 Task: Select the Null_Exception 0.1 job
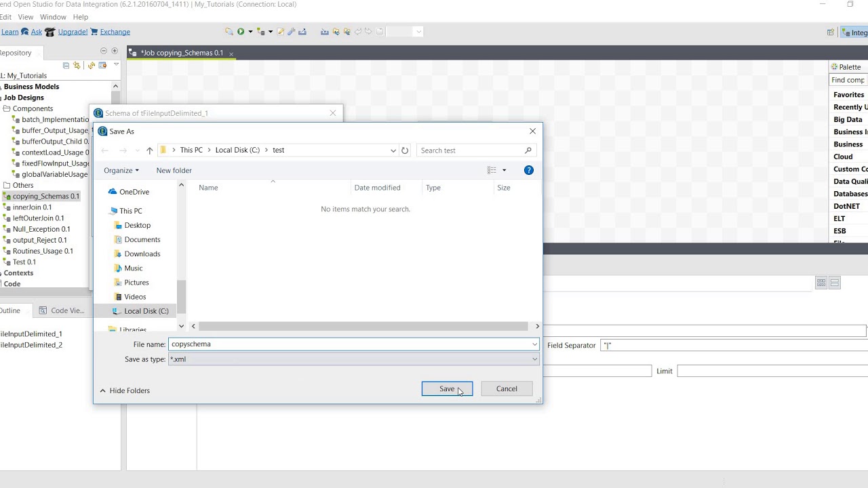tap(37, 229)
